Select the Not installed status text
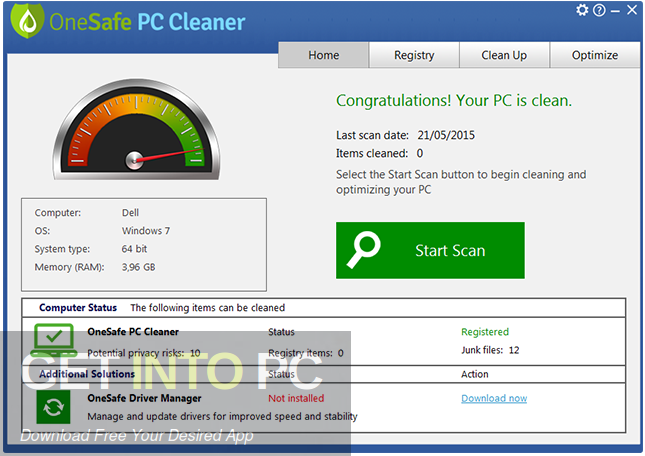The height and width of the screenshot is (456, 645). (296, 398)
